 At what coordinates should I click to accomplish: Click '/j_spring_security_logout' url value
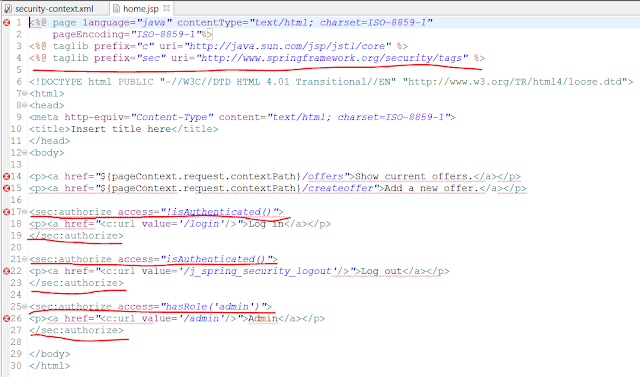(258, 271)
